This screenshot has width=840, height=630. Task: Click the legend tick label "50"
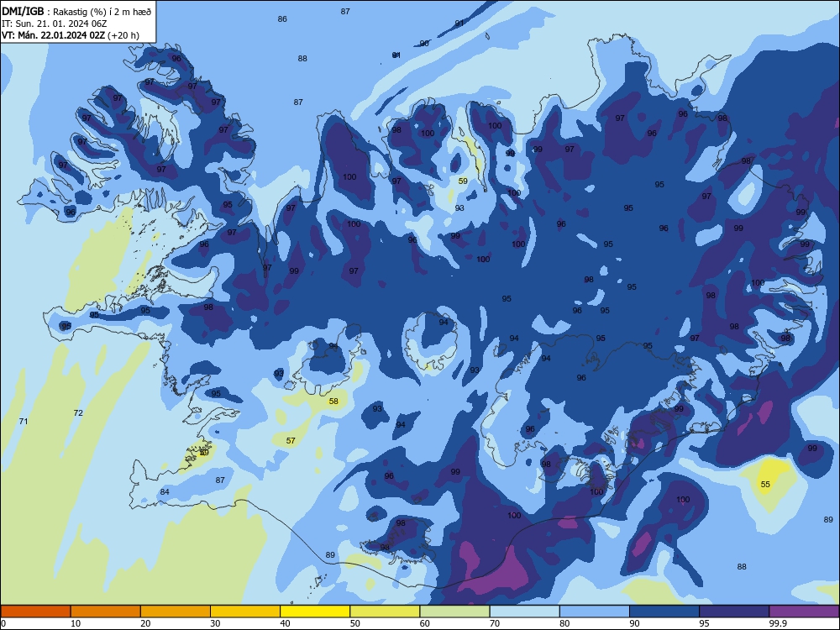coord(355,623)
